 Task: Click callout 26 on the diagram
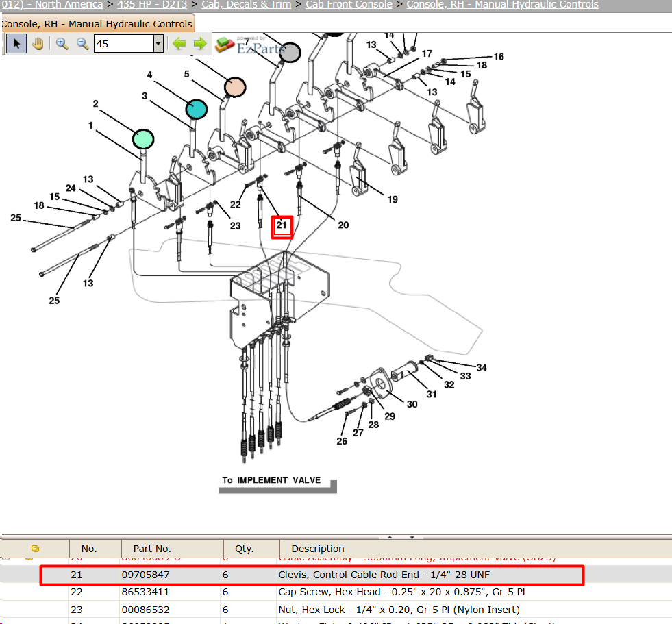342,441
